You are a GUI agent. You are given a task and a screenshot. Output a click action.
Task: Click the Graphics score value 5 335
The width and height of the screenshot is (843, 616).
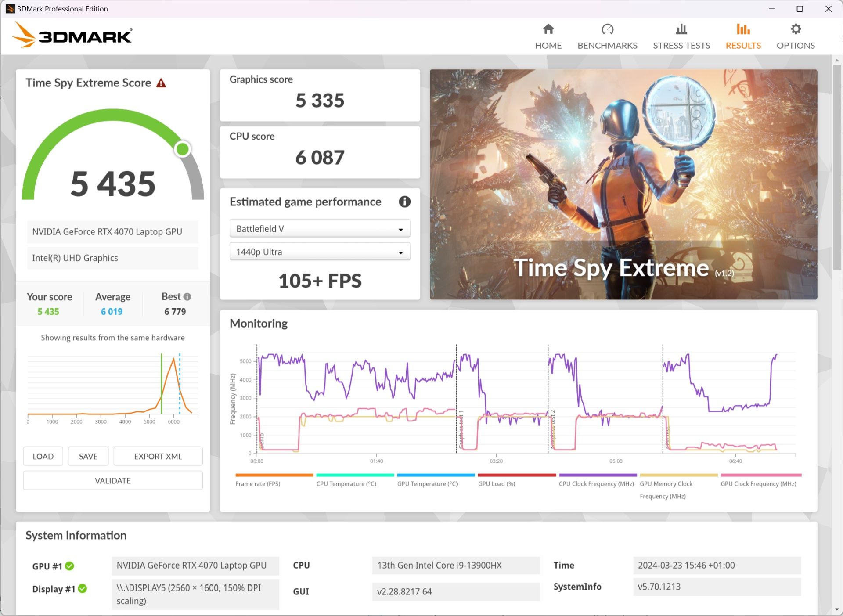(320, 101)
